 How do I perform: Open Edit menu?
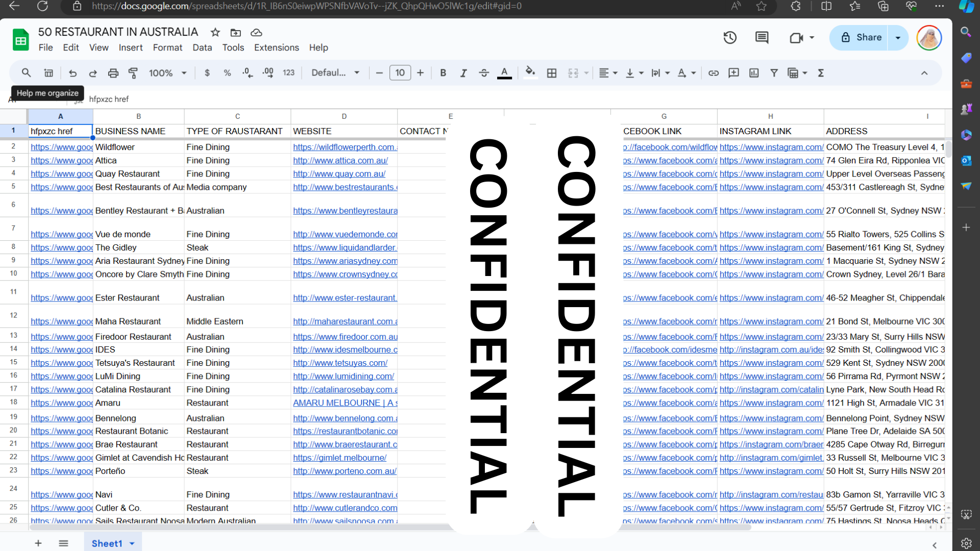coord(71,47)
